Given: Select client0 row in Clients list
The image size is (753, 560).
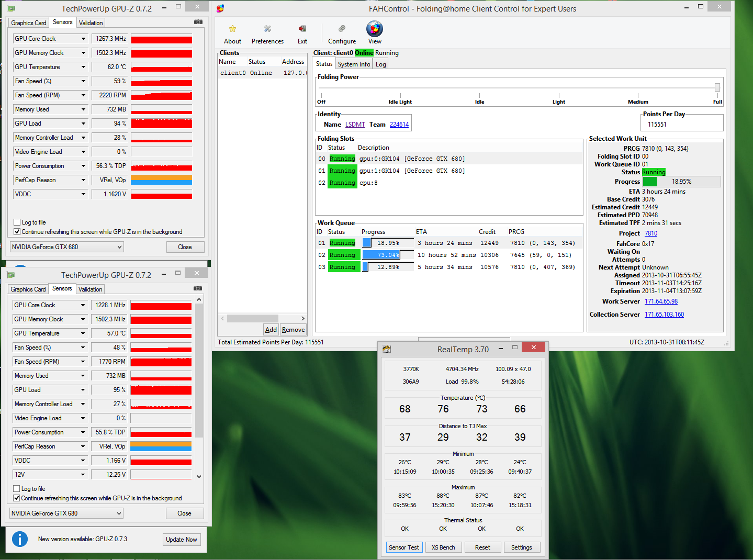Looking at the screenshot, I should (262, 73).
